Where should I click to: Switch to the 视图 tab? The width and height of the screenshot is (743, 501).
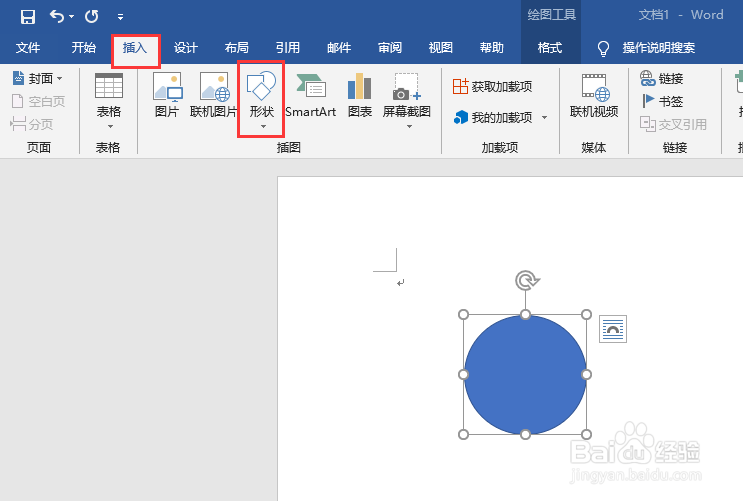click(441, 47)
